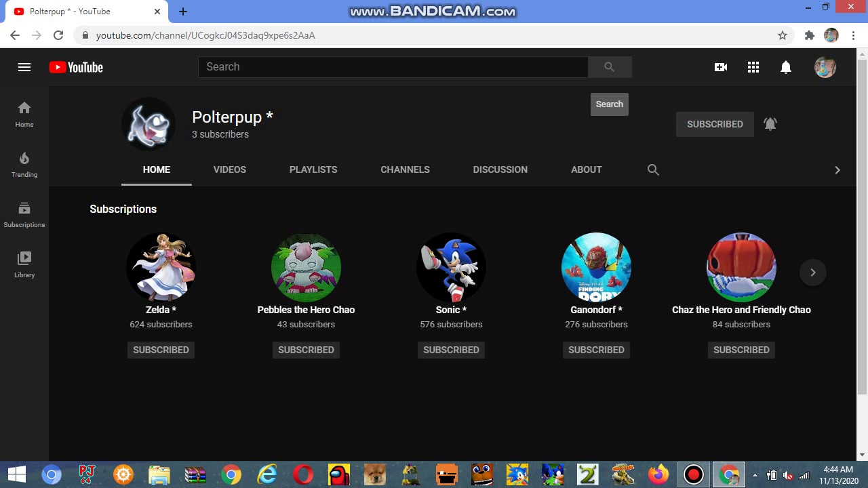Open Subscriptions in the sidebar
Image resolution: width=868 pixels, height=488 pixels.
pos(24,215)
